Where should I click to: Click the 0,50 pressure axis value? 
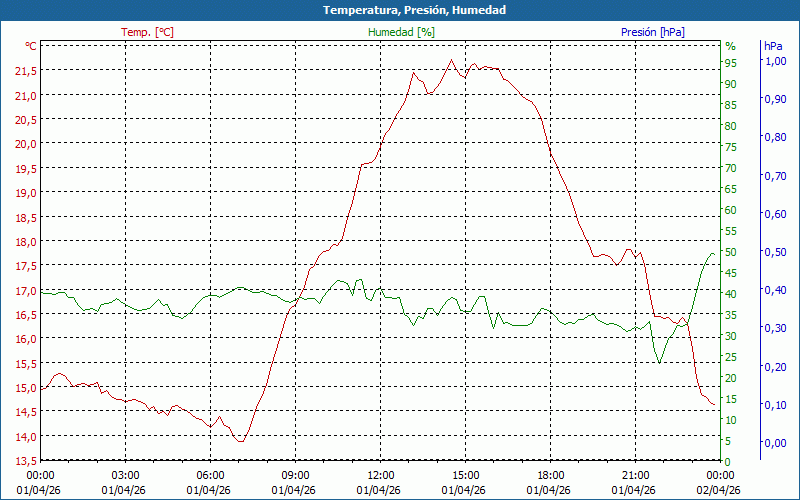coord(775,252)
